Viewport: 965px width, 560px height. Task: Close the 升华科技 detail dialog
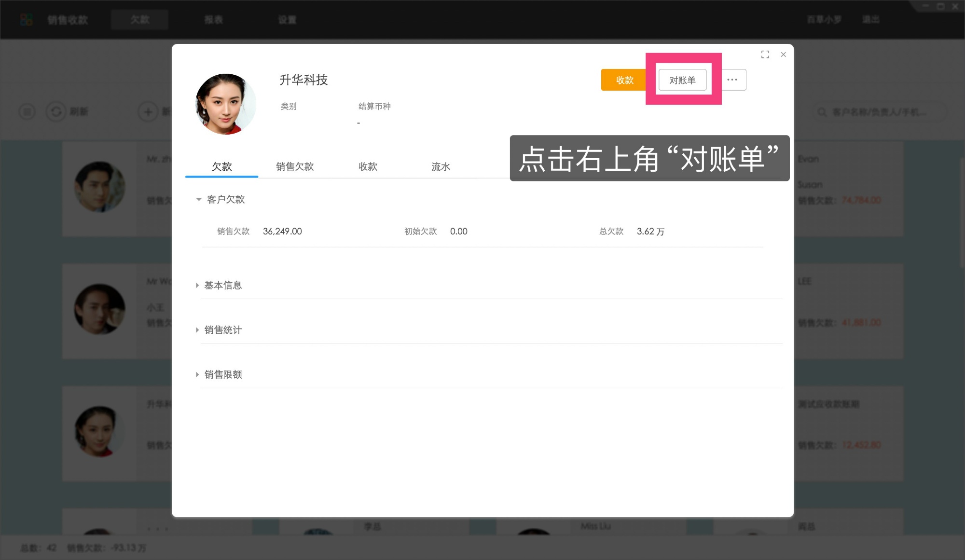click(783, 55)
